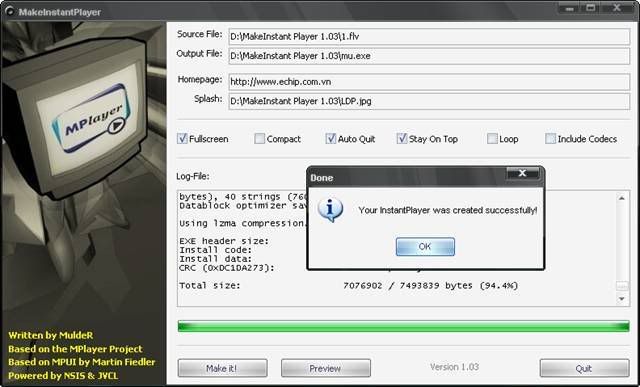Screen dimensions: 640x387
Task: Click the Homepage URL field
Action: (x=429, y=82)
